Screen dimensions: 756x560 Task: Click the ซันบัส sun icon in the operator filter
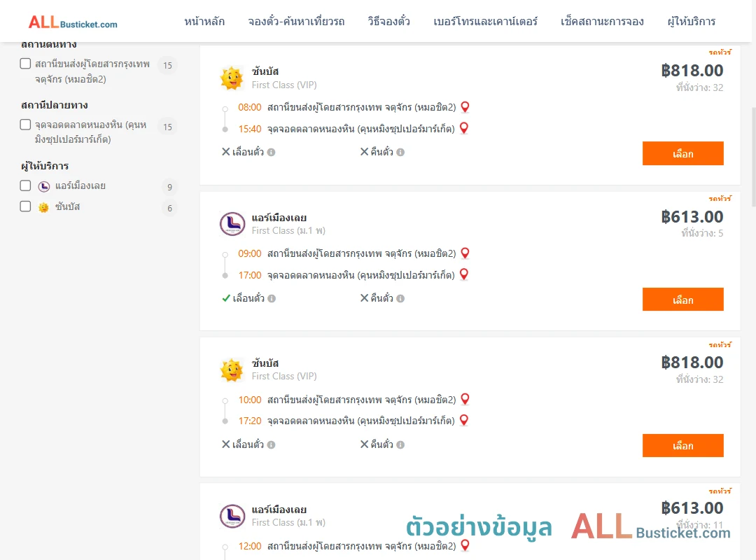(x=43, y=207)
